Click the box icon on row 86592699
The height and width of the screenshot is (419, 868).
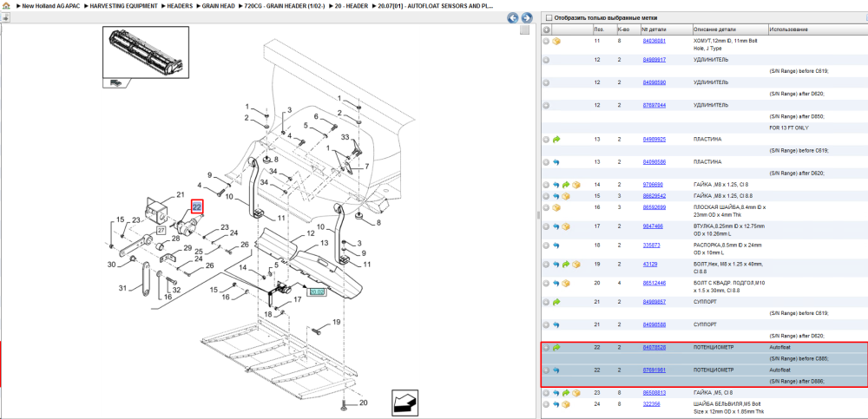tap(556, 207)
